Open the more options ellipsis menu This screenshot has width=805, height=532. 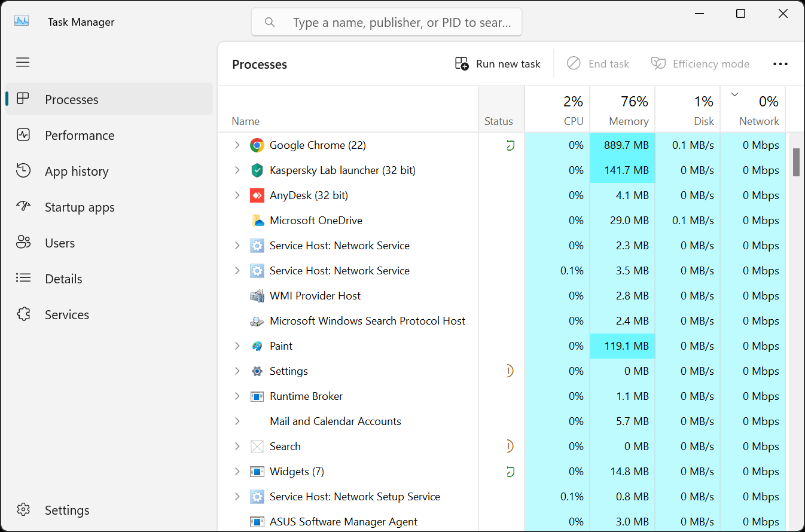click(780, 64)
